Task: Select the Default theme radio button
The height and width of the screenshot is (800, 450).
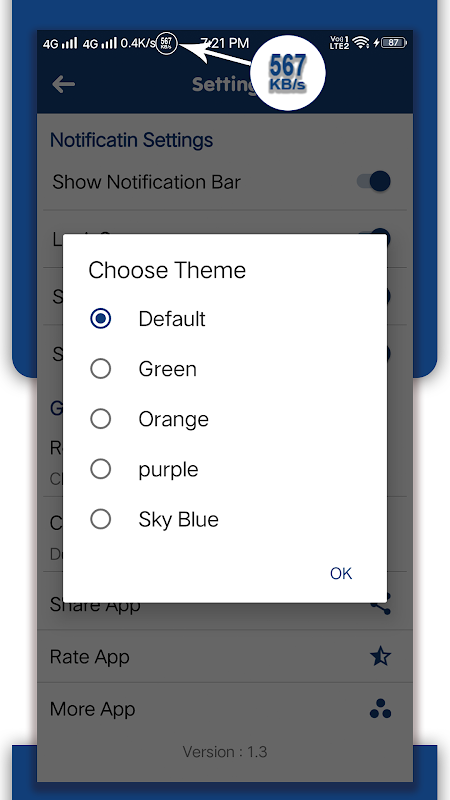Action: (x=101, y=318)
